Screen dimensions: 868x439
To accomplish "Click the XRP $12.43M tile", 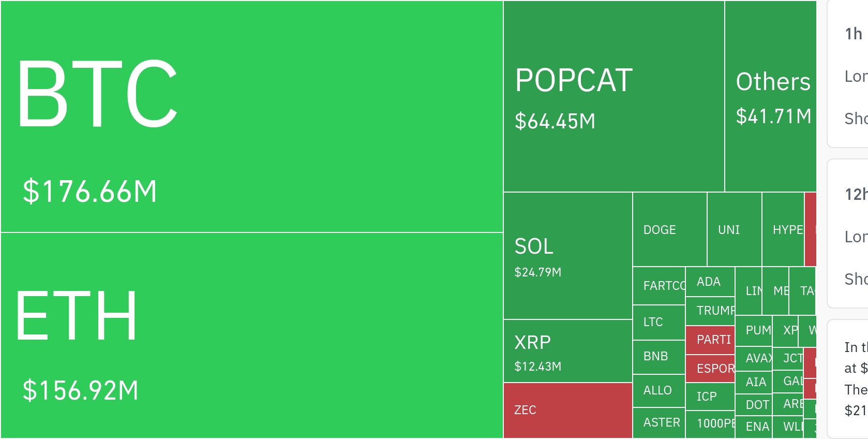I will 567,351.
